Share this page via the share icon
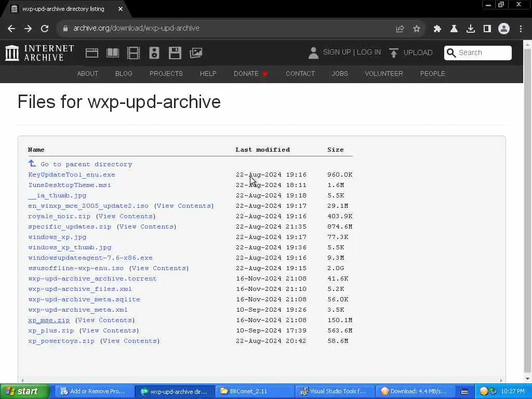 pyautogui.click(x=400, y=29)
